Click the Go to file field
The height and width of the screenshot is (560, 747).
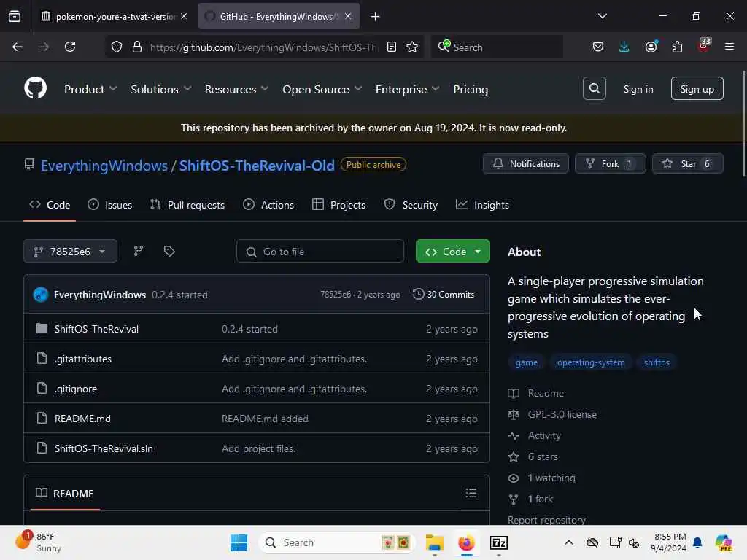coord(320,251)
